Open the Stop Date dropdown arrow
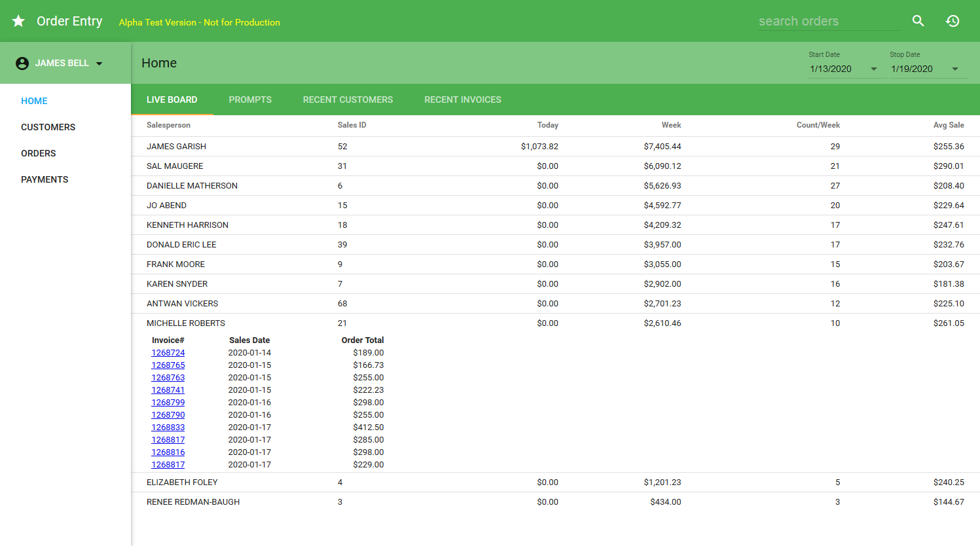The height and width of the screenshot is (546, 980). coord(954,69)
